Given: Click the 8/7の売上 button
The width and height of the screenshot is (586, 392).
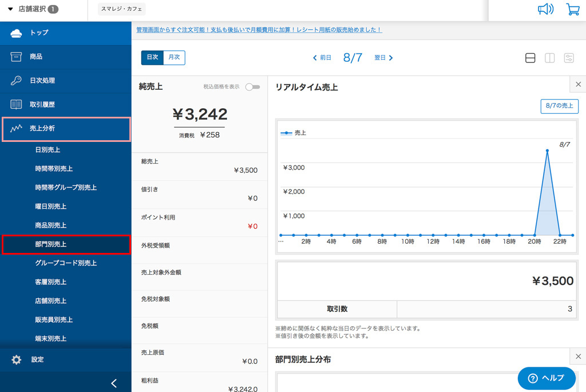Looking at the screenshot, I should (x=560, y=106).
